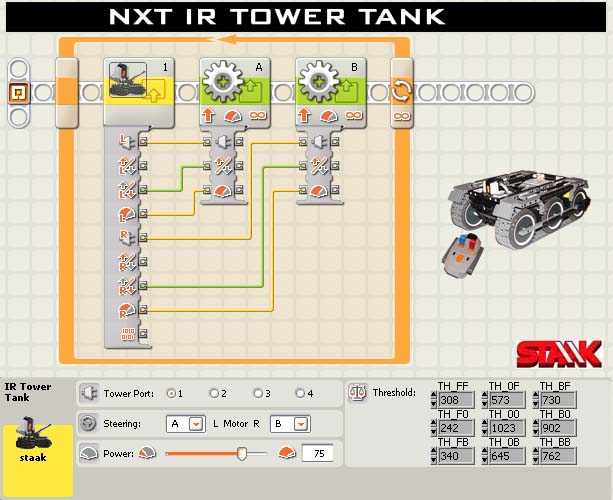Image resolution: width=613 pixels, height=500 pixels.
Task: Adjust TH_F0 threshold stepper arrows
Action: 433,428
